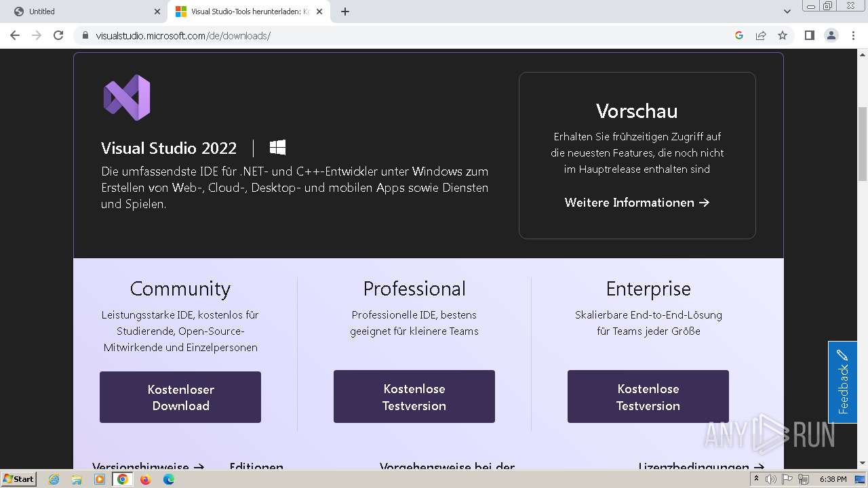Switch to the Untitled tab
The width and height of the screenshot is (868, 488).
coord(83,12)
